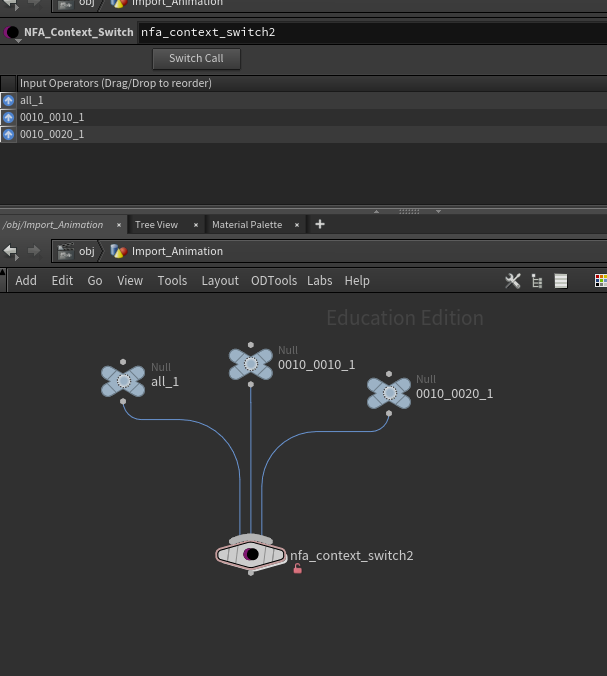Image resolution: width=607 pixels, height=676 pixels.
Task: Open the Layout menu
Action: coord(220,281)
